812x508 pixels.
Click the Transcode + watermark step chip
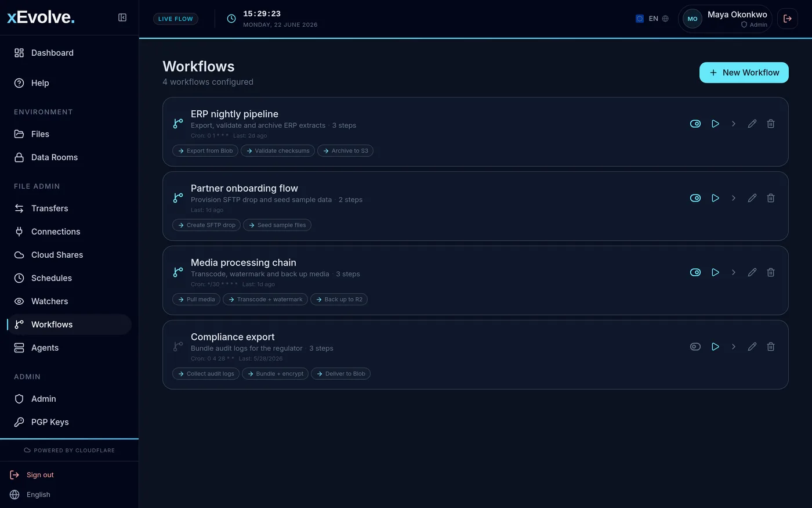(x=265, y=300)
